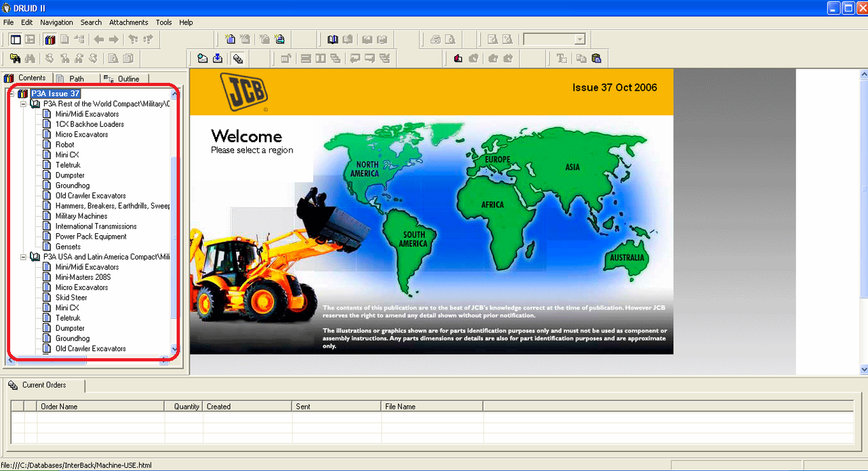The width and height of the screenshot is (868, 471).
Task: Select Africa region on map
Action: [x=493, y=205]
